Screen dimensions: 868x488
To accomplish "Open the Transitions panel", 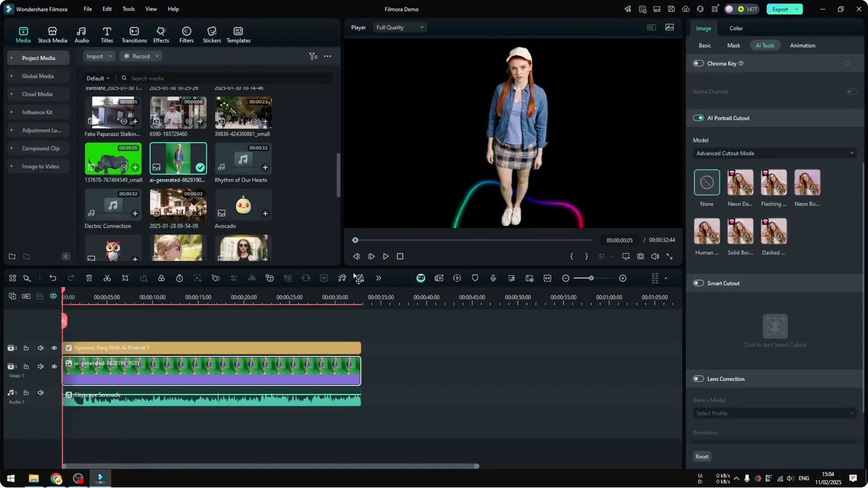I will tap(134, 34).
